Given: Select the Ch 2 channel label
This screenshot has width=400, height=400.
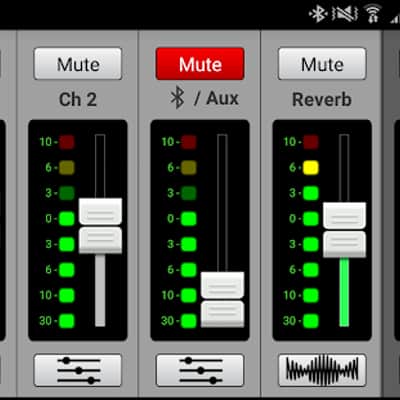Looking at the screenshot, I should tap(78, 99).
